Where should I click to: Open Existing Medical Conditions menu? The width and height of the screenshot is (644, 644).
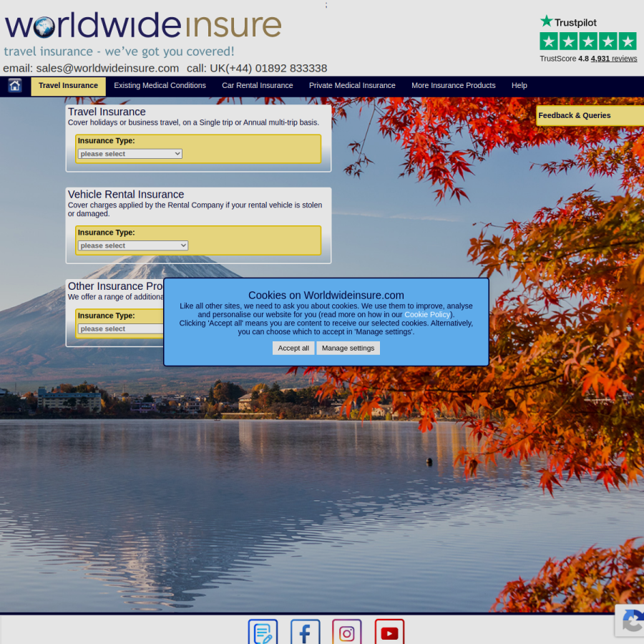point(160,85)
